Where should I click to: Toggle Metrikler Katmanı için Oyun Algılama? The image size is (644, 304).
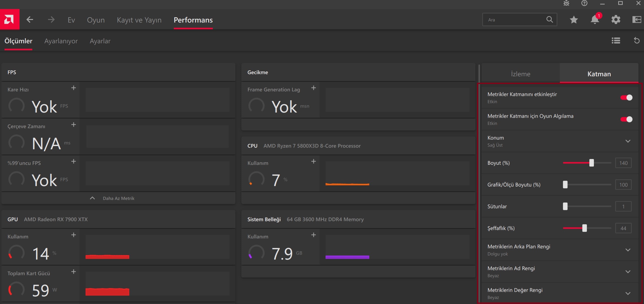pyautogui.click(x=626, y=119)
